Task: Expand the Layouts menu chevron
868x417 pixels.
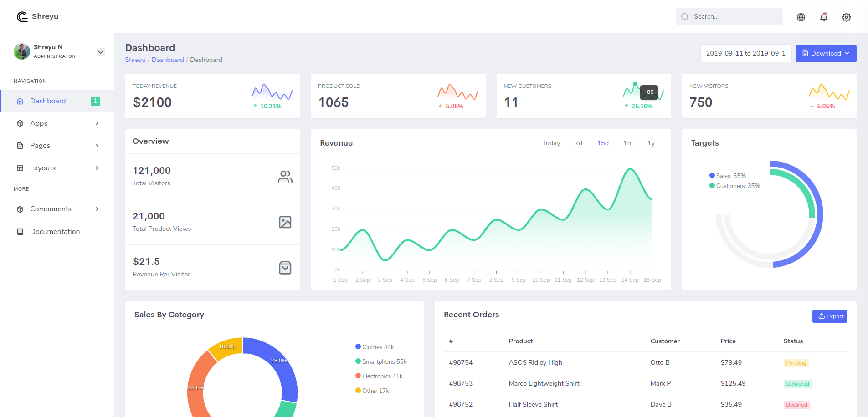Action: tap(97, 168)
